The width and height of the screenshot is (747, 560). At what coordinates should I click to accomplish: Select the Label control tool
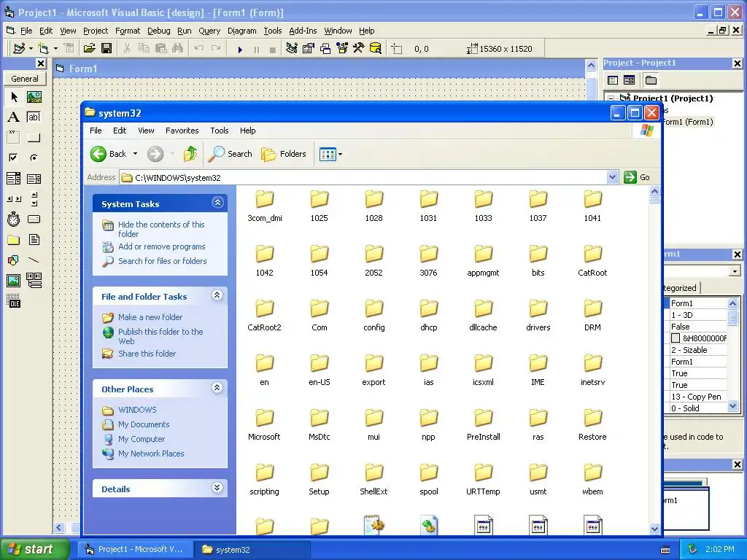[x=13, y=117]
